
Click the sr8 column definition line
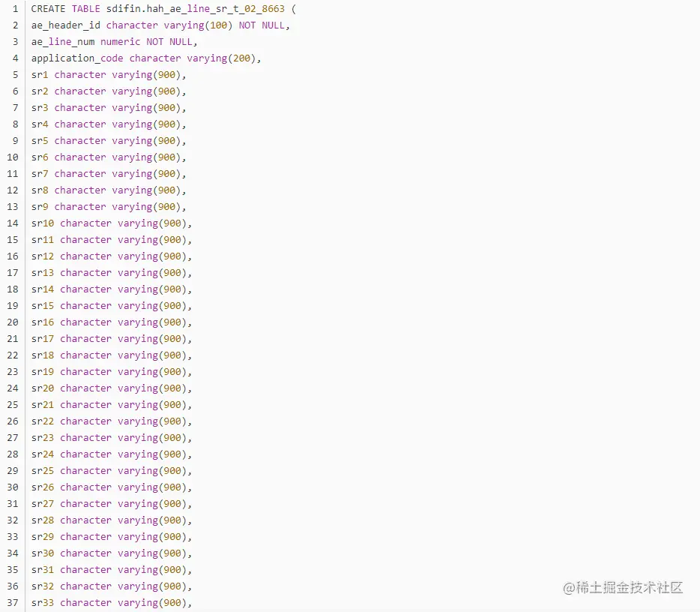[109, 190]
